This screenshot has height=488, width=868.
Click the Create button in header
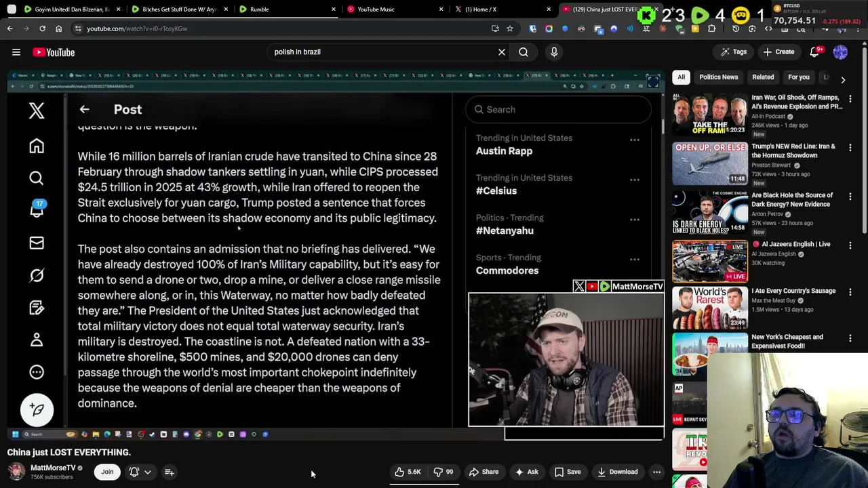778,52
